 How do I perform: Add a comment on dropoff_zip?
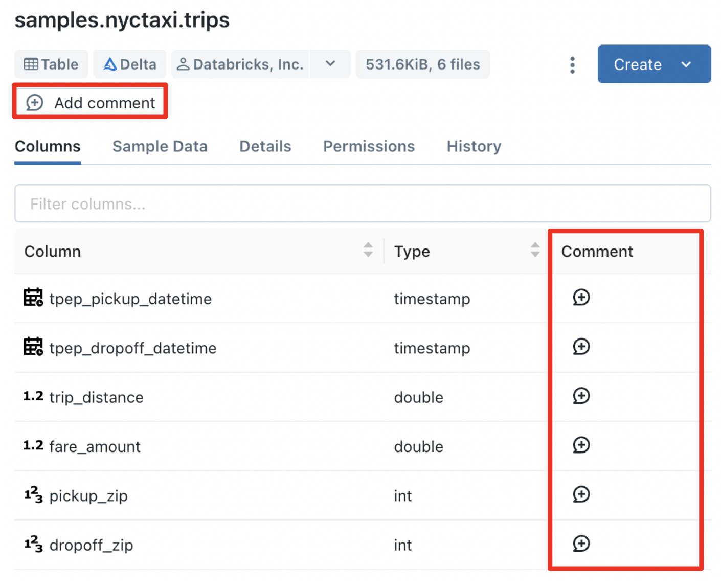[581, 544]
